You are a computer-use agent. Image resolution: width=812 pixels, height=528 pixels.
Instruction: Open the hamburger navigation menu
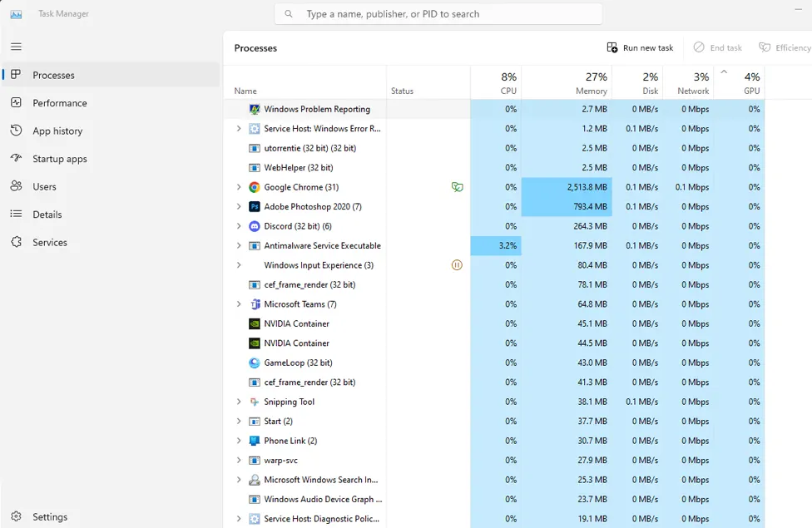(x=16, y=47)
